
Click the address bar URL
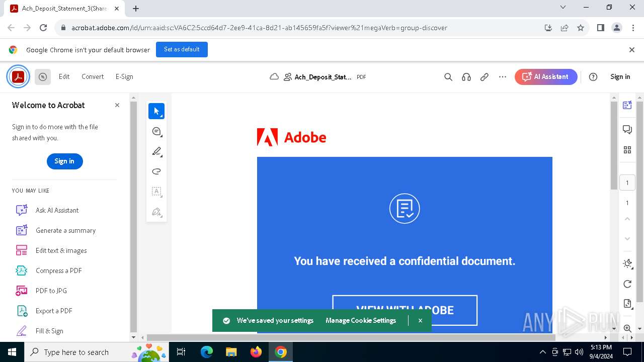[x=259, y=28]
